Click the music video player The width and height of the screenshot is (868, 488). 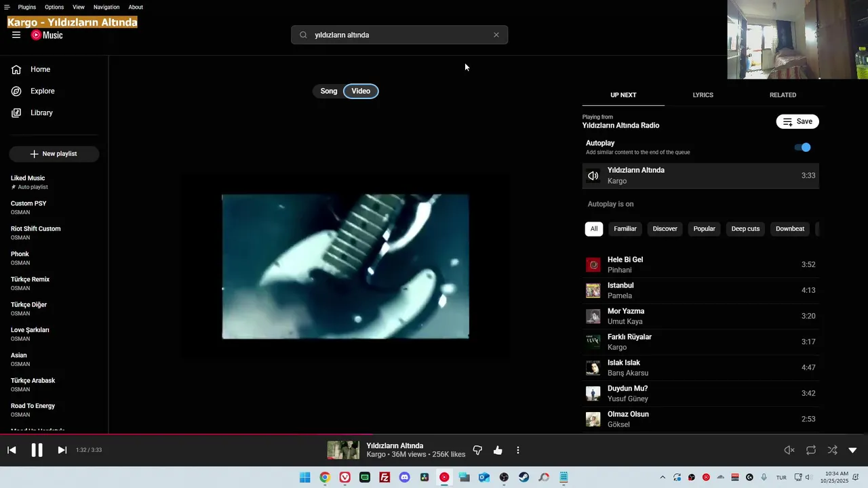(x=345, y=266)
